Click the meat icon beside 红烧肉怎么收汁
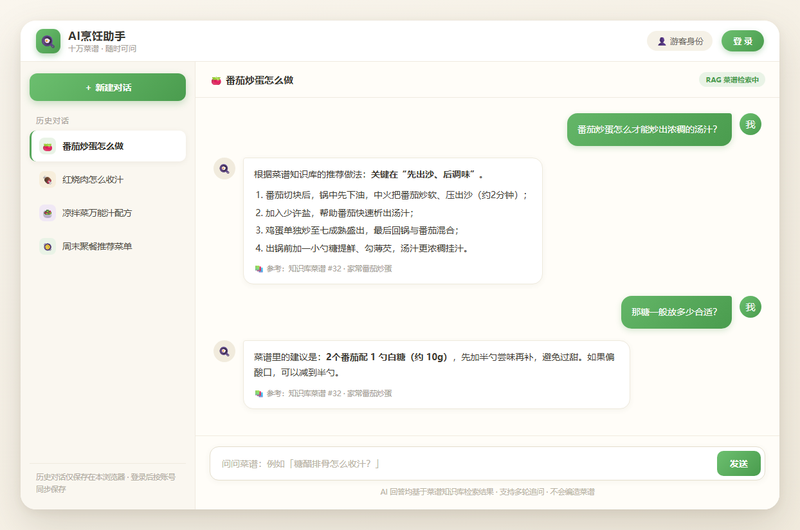Image resolution: width=800 pixels, height=530 pixels. [47, 180]
